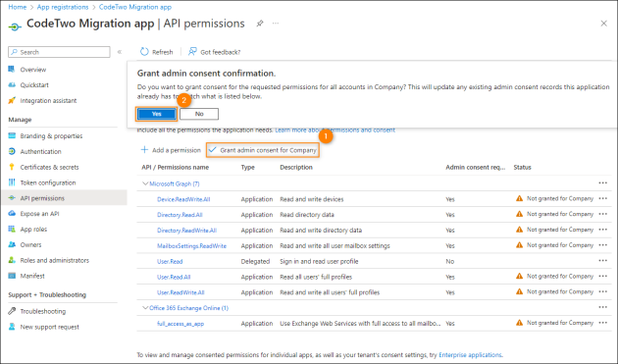Decline consent with the No button
Viewport: 618px width, 364px height.
(199, 114)
